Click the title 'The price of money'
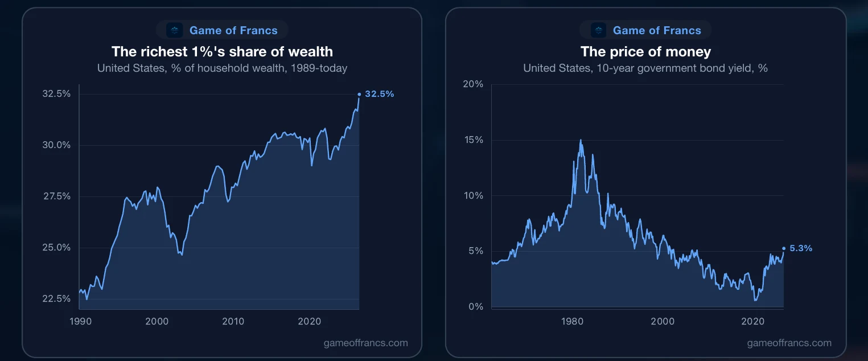868x361 pixels. click(645, 52)
